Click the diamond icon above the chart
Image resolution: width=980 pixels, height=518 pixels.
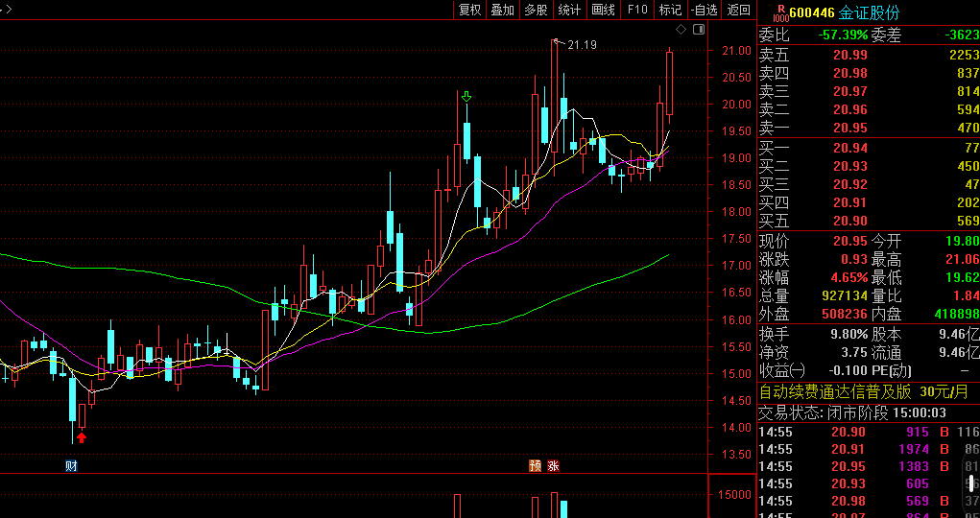click(681, 30)
